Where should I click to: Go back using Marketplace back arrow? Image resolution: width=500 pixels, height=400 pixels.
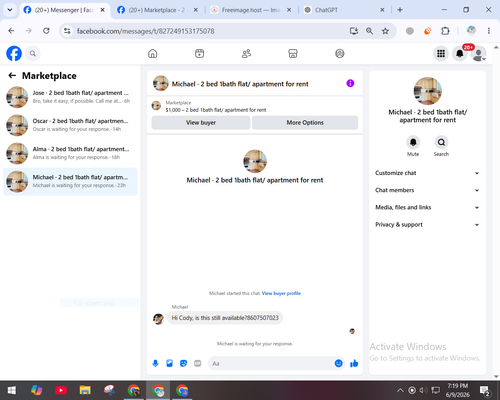[12, 76]
